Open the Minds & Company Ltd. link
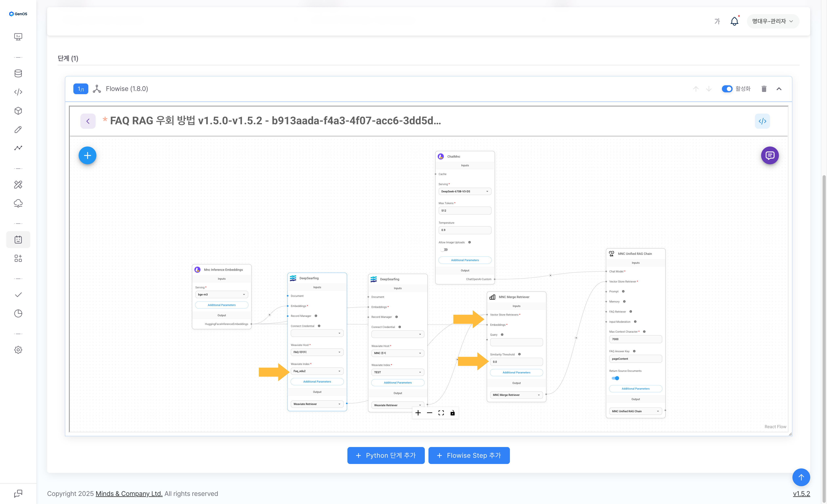Screen dimensions: 827x504 click(x=129, y=494)
